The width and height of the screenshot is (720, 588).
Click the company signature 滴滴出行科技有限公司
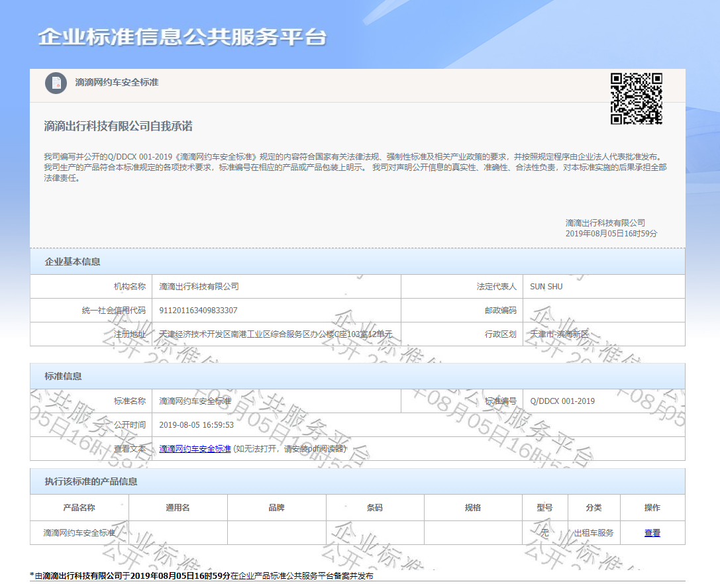pyautogui.click(x=605, y=223)
